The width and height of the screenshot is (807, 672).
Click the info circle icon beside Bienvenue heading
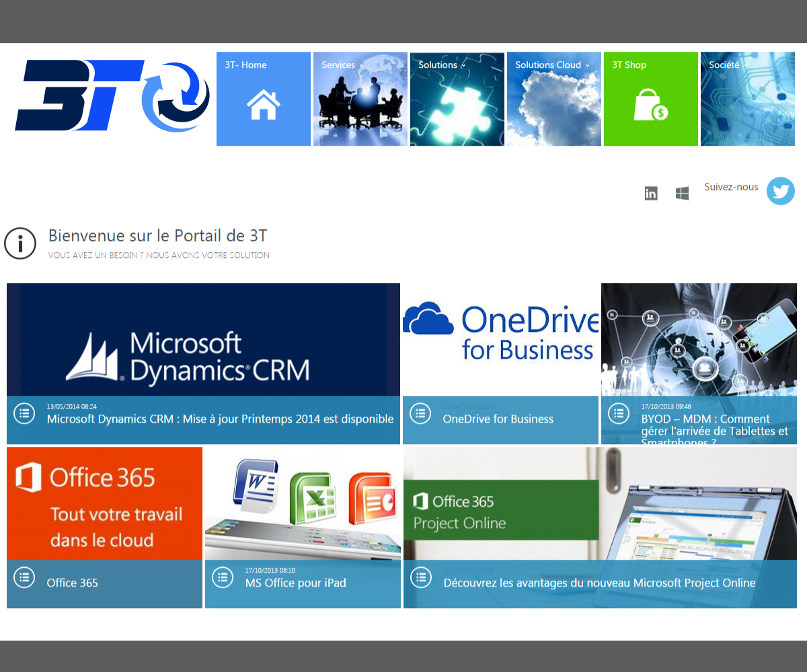(x=20, y=243)
